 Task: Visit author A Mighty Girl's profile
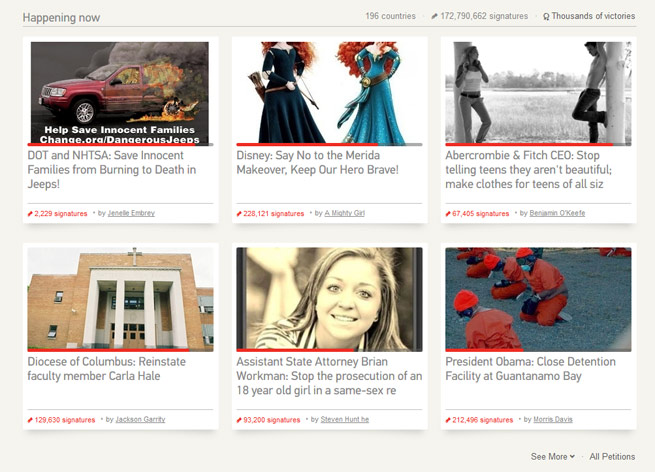(345, 213)
